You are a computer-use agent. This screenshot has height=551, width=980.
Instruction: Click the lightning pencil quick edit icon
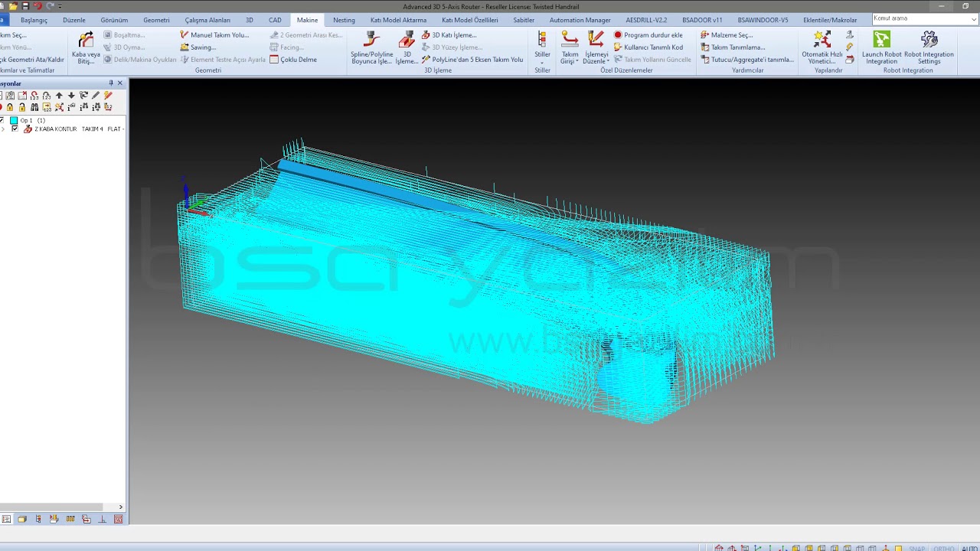click(108, 96)
